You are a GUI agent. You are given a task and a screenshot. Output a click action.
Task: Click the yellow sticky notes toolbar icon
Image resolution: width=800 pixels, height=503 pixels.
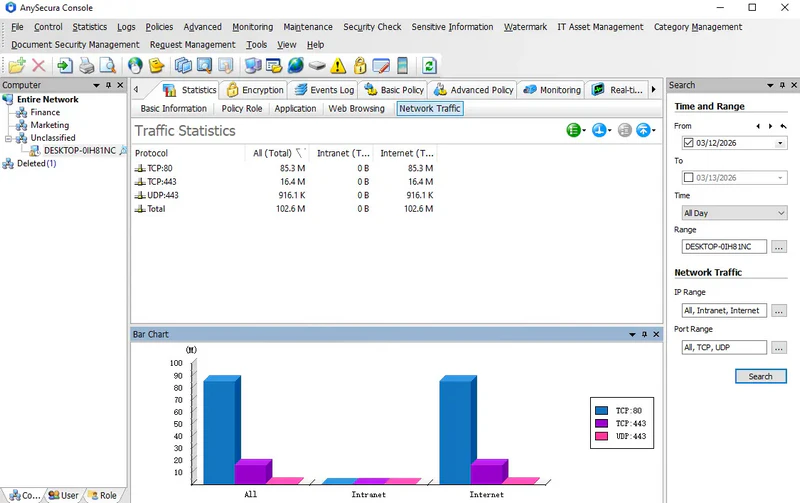coord(156,66)
